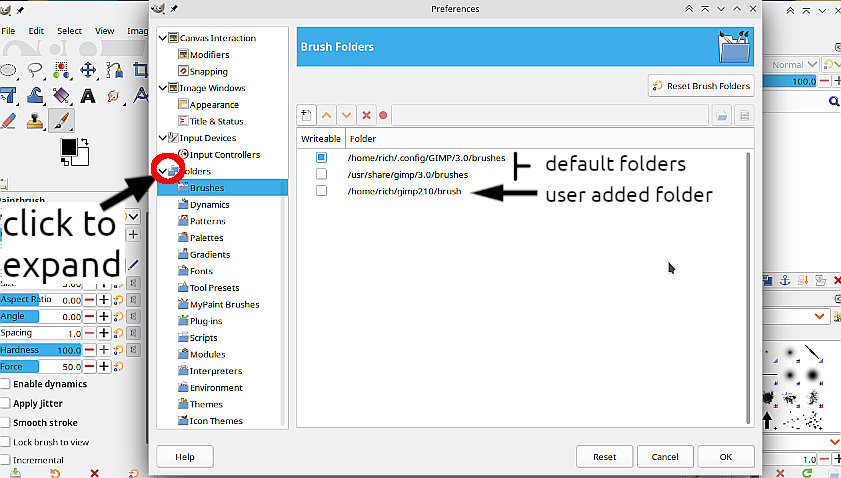Viewport: 841px width, 478px height.
Task: Select the Move tool in toolbox
Action: click(x=88, y=70)
